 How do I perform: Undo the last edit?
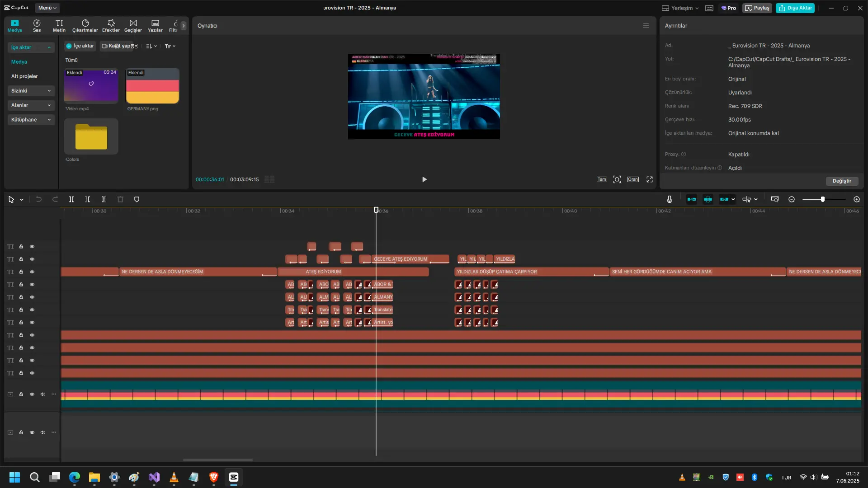pos(39,199)
